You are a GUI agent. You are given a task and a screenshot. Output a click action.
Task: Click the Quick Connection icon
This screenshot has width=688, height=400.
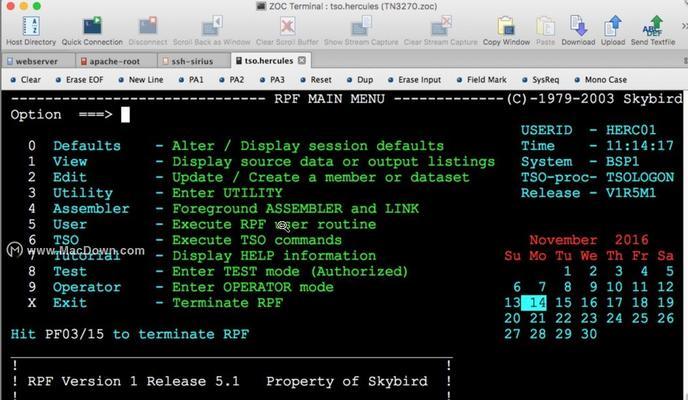(x=92, y=26)
